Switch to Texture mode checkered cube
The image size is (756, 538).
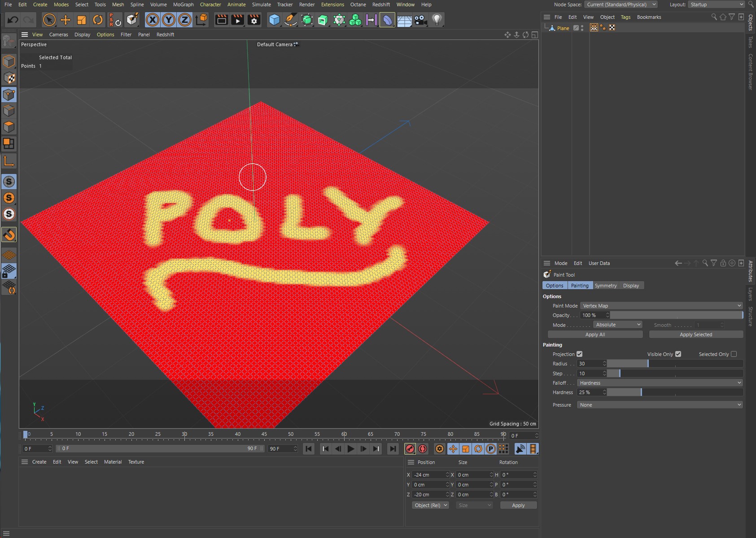9,78
